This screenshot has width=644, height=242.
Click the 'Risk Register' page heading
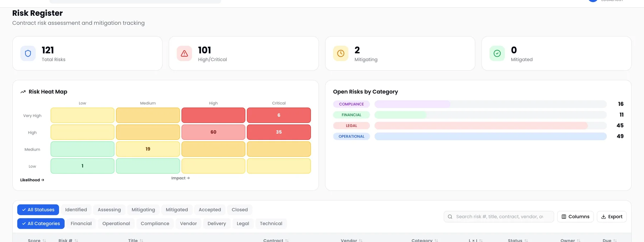[37, 13]
